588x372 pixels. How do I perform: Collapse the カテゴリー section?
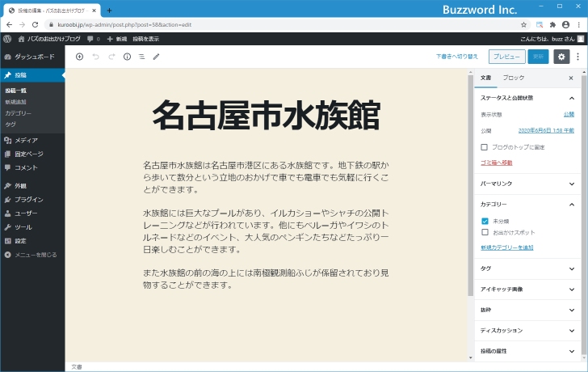[x=527, y=205]
